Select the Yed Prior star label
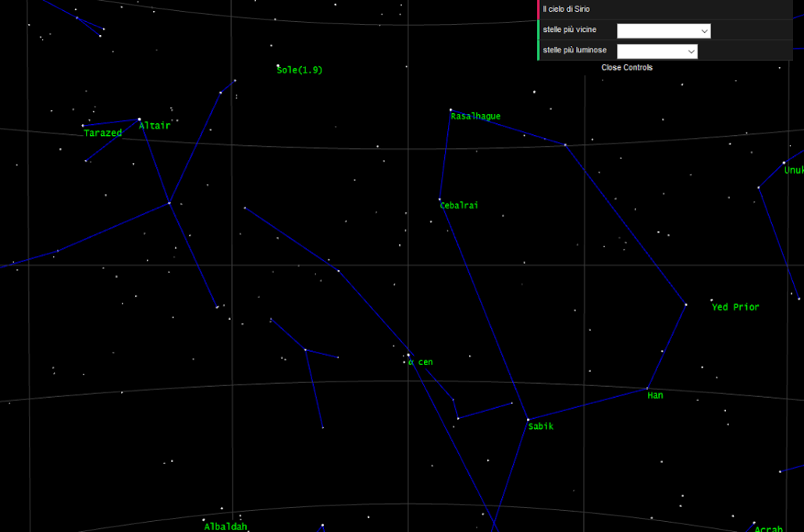Image resolution: width=804 pixels, height=532 pixels. (x=735, y=307)
